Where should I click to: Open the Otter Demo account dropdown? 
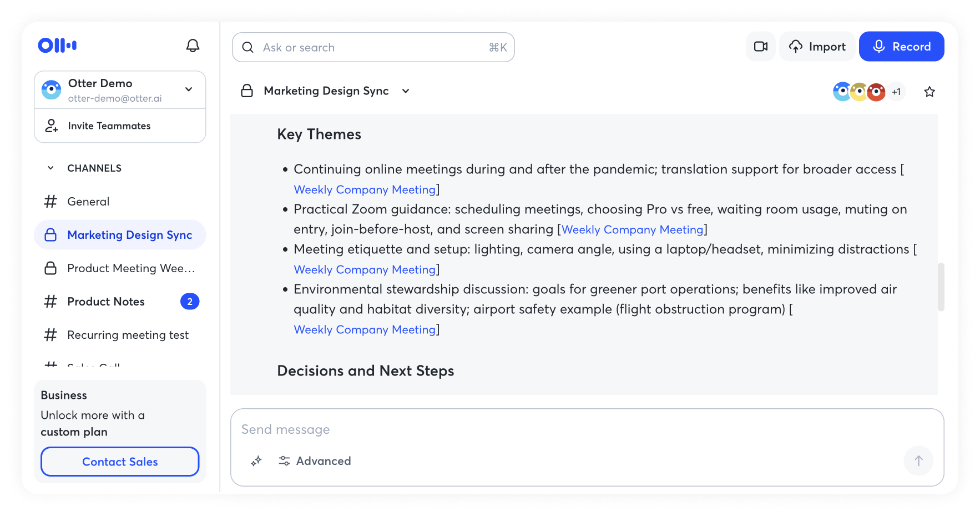point(189,89)
